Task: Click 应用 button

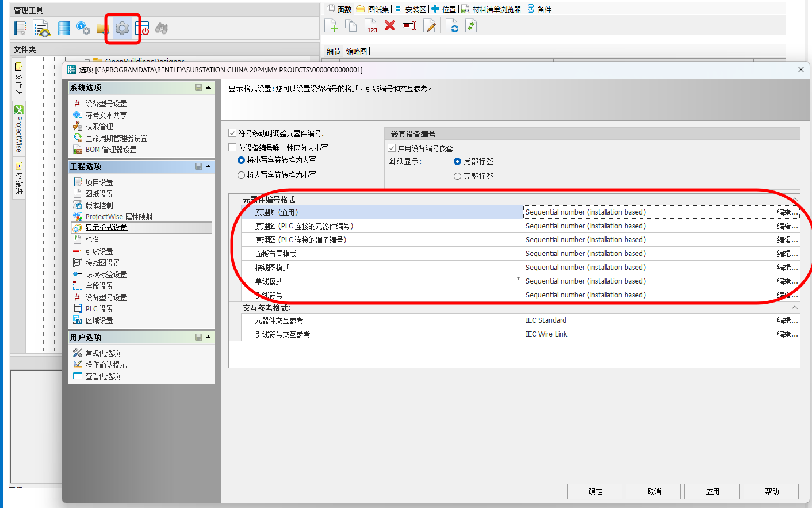Action: [x=713, y=491]
